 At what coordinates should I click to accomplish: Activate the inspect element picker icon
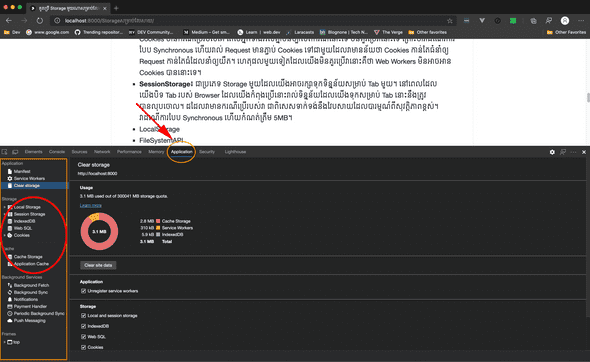[5, 152]
